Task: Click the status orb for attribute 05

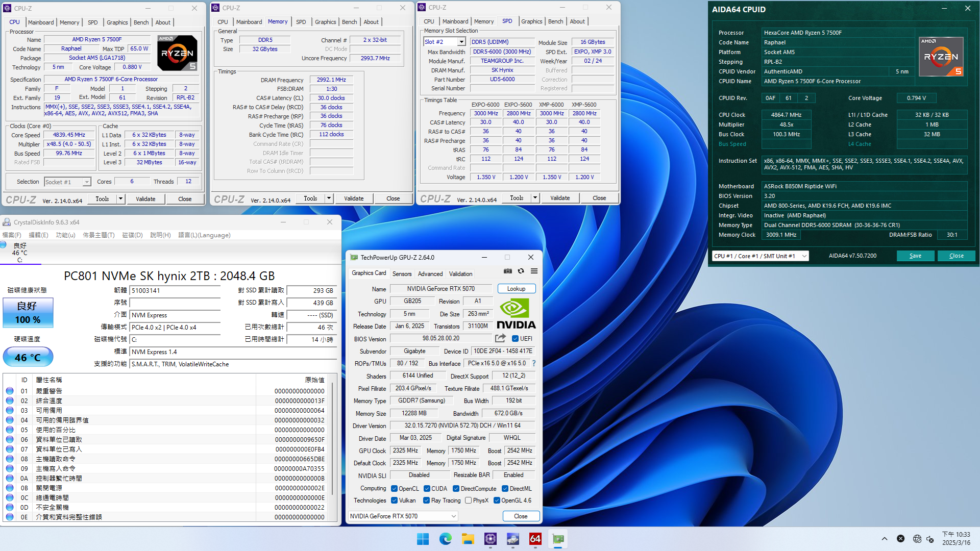Action: 10,430
